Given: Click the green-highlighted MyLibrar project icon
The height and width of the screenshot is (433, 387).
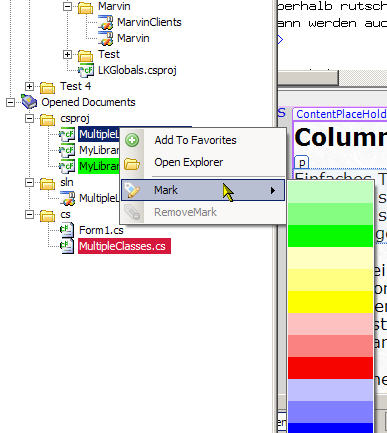Looking at the screenshot, I should [67, 166].
